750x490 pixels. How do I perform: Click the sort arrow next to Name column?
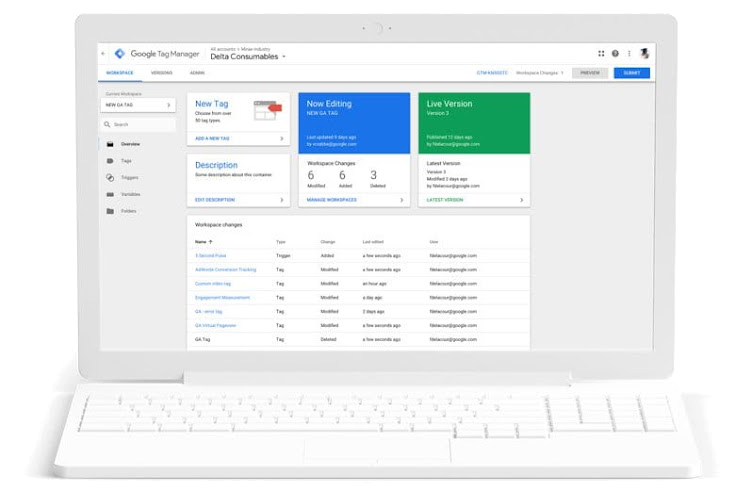click(210, 242)
